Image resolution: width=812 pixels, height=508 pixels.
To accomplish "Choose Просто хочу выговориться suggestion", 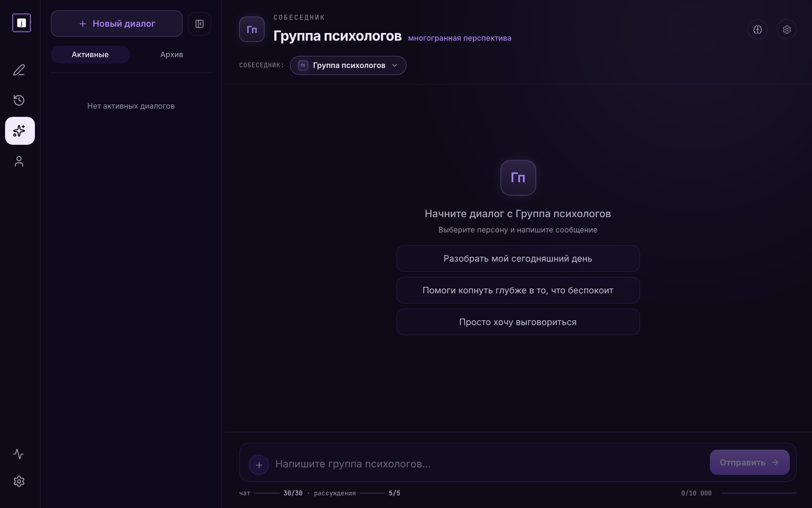I will coord(518,322).
